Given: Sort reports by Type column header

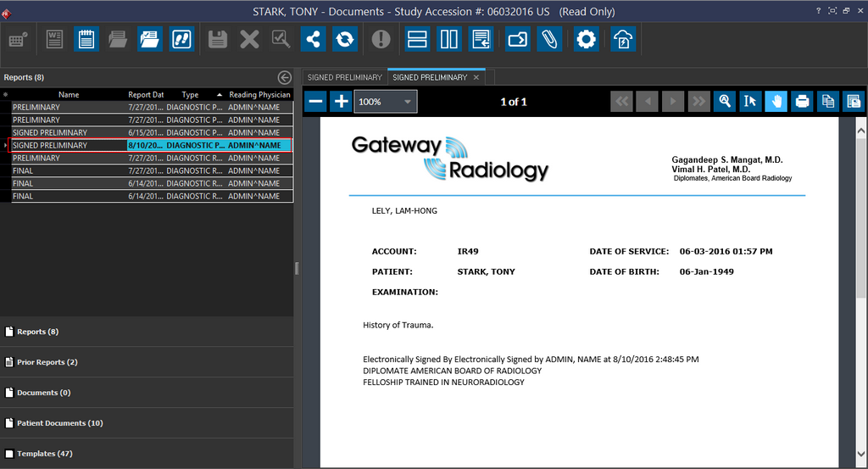Looking at the screenshot, I should [191, 95].
